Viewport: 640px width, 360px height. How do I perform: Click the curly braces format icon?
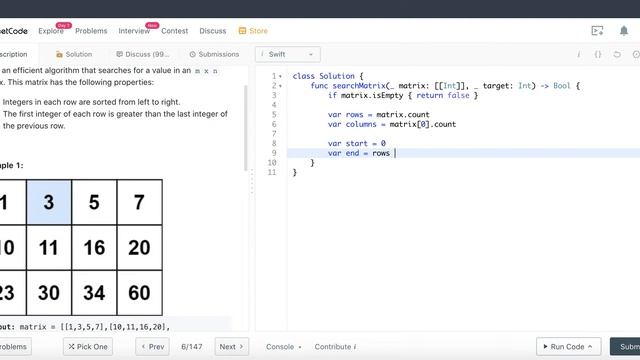[598, 54]
